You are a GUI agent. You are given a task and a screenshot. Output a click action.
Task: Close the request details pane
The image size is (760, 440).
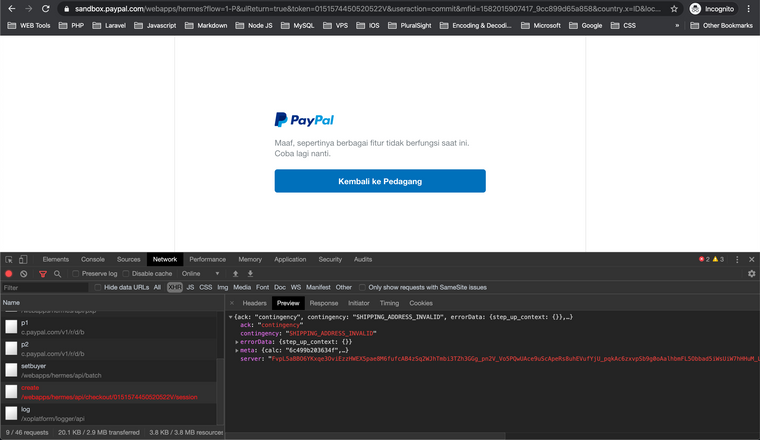(232, 303)
